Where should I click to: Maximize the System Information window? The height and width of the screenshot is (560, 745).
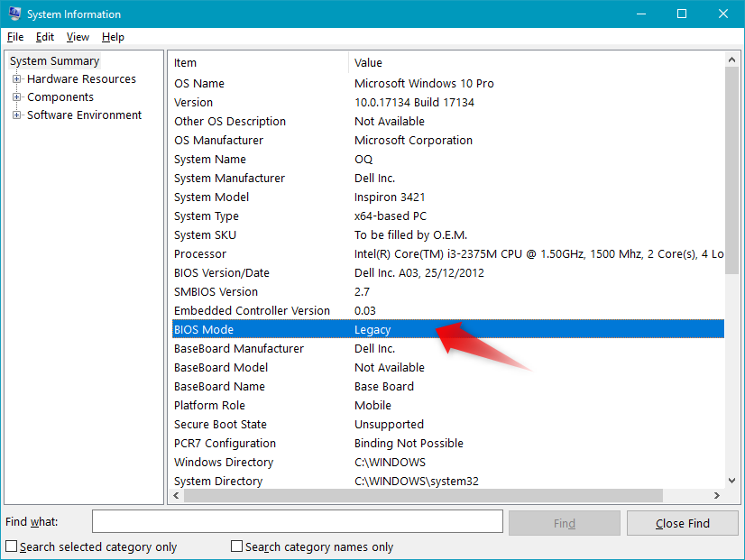tap(682, 14)
